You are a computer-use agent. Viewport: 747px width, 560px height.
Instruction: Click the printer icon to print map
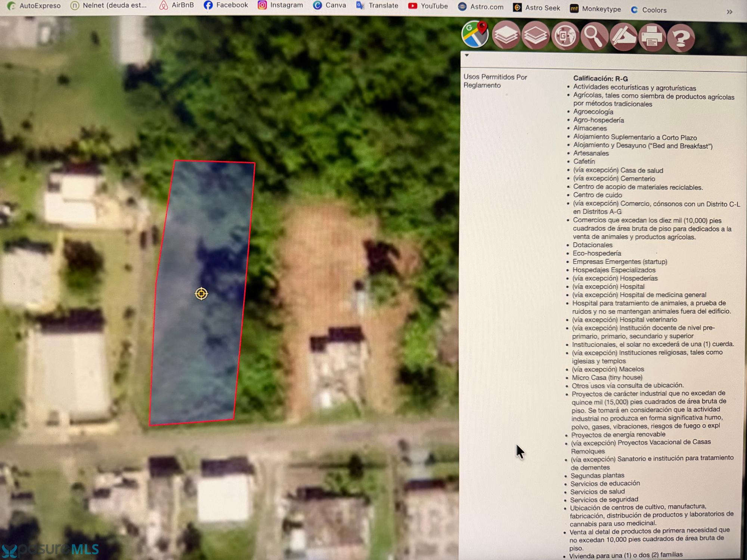(x=652, y=37)
